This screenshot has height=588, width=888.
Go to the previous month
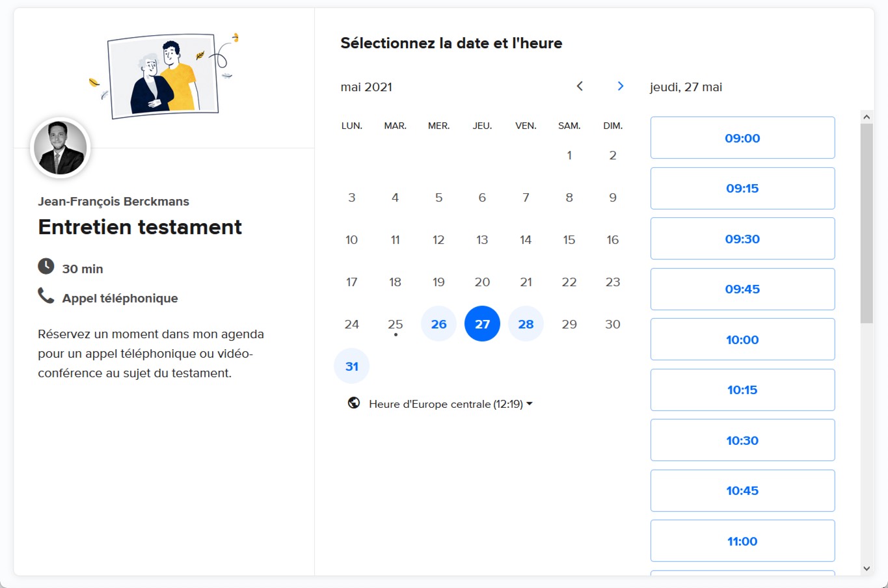pyautogui.click(x=580, y=87)
